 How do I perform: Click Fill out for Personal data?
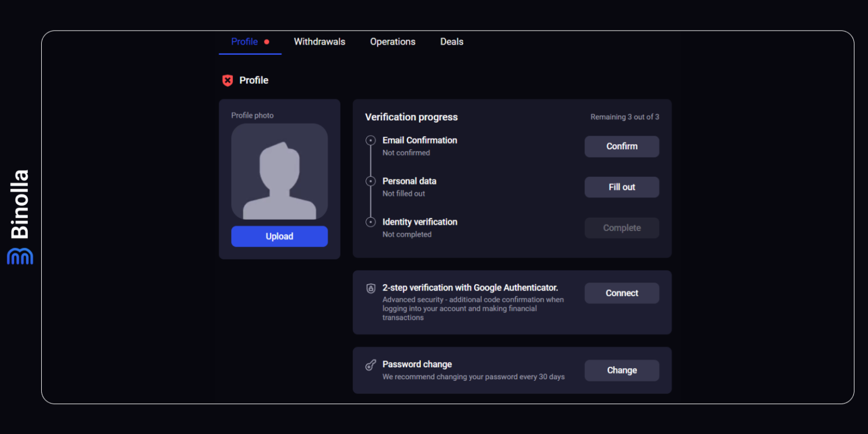[x=622, y=187]
